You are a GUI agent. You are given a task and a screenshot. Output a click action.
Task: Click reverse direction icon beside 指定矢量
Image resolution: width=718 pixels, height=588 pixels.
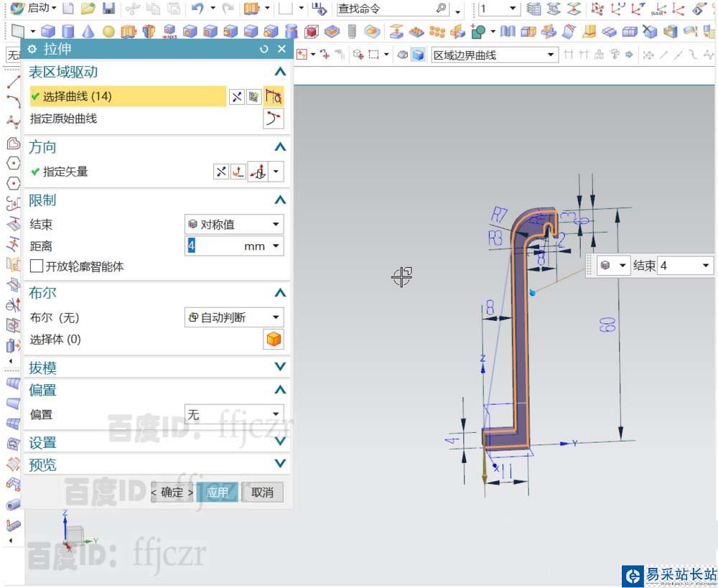pyautogui.click(x=221, y=172)
